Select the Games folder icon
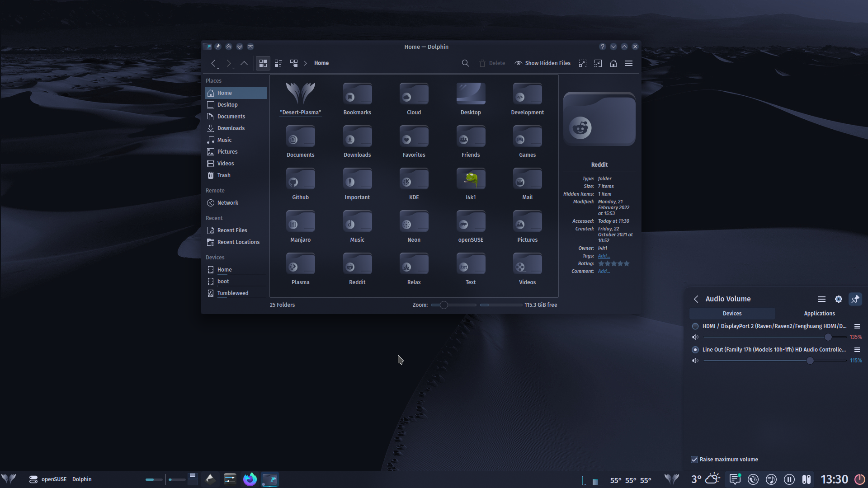Image resolution: width=868 pixels, height=488 pixels. point(528,137)
